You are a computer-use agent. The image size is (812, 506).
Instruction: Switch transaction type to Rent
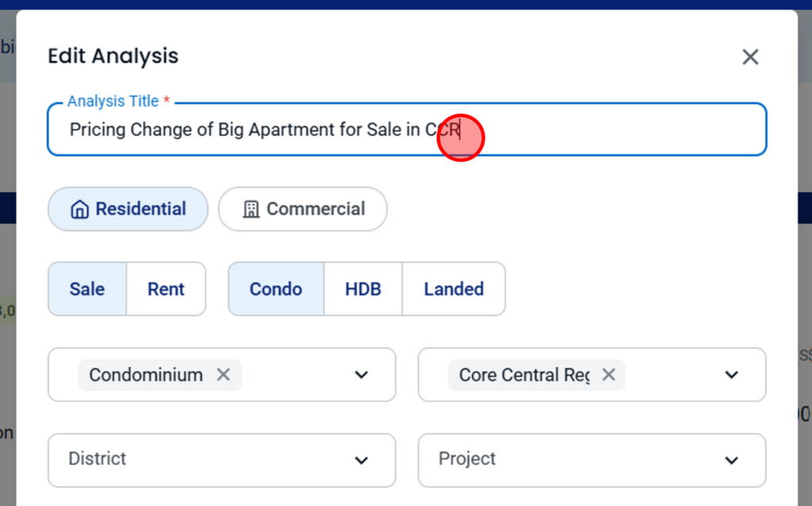click(166, 289)
